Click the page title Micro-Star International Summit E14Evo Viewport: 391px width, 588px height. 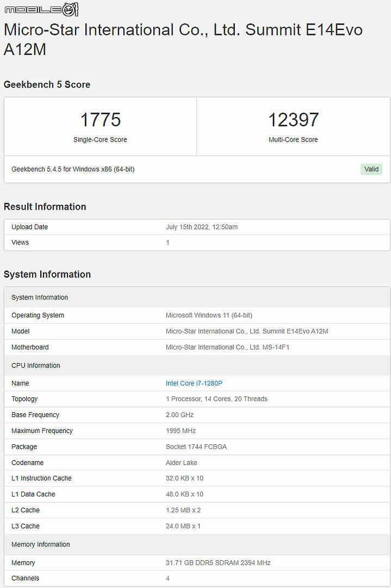pos(183,39)
